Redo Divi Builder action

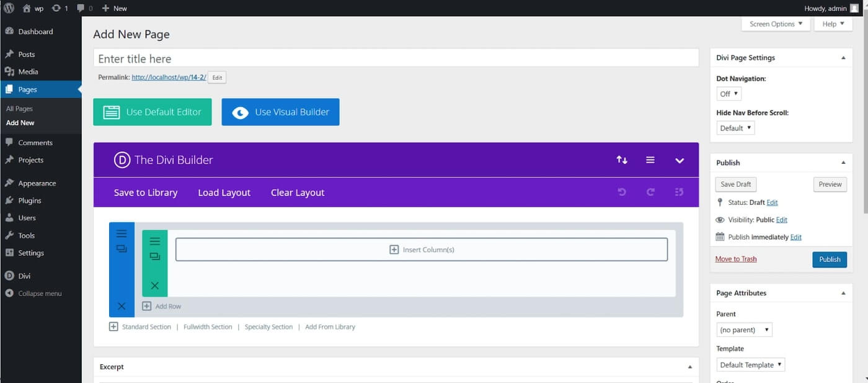[x=650, y=192]
